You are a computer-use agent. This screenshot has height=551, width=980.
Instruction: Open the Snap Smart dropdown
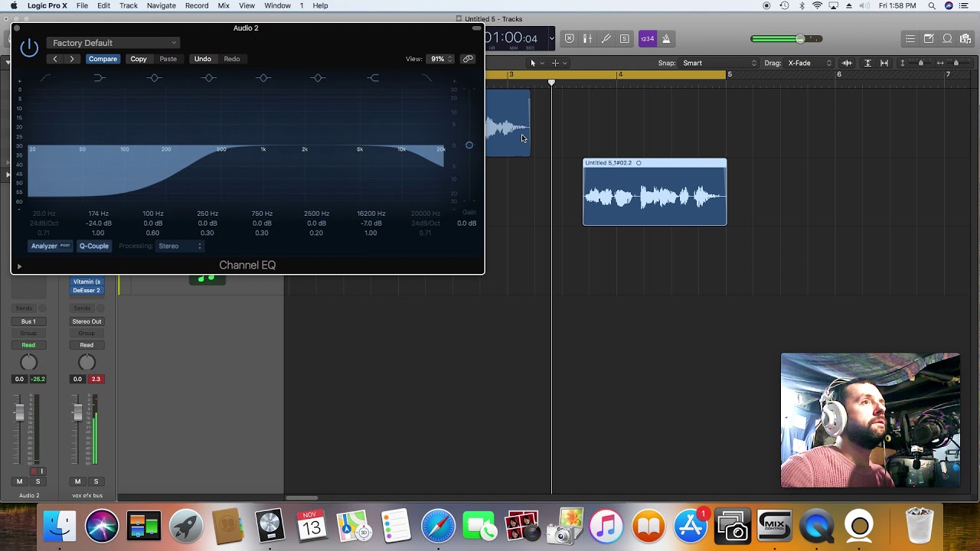[x=719, y=63]
